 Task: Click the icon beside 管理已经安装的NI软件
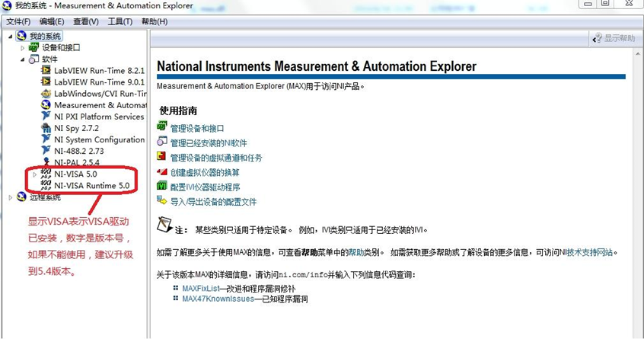coord(162,142)
